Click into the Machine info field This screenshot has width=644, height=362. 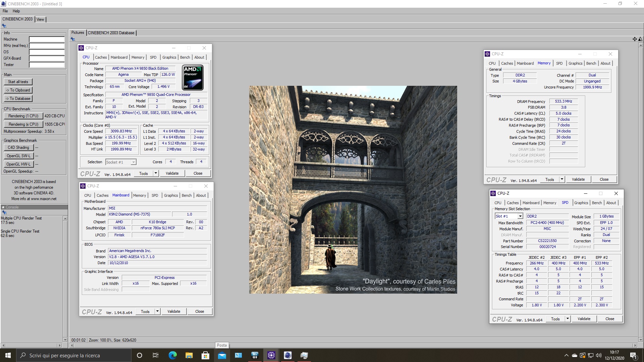(x=47, y=39)
